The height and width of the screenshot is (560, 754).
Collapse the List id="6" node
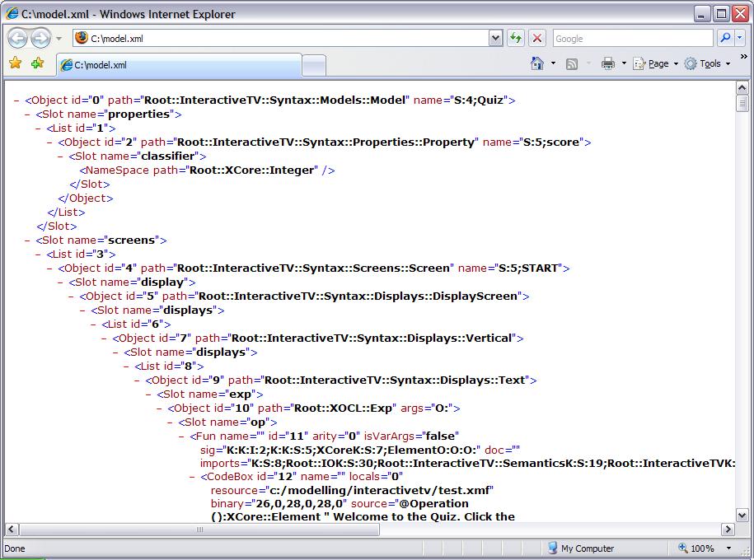coord(93,324)
